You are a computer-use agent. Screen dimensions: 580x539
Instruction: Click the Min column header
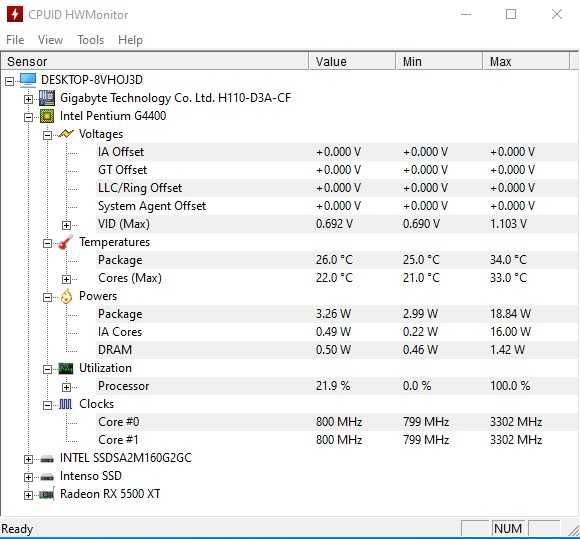439,61
